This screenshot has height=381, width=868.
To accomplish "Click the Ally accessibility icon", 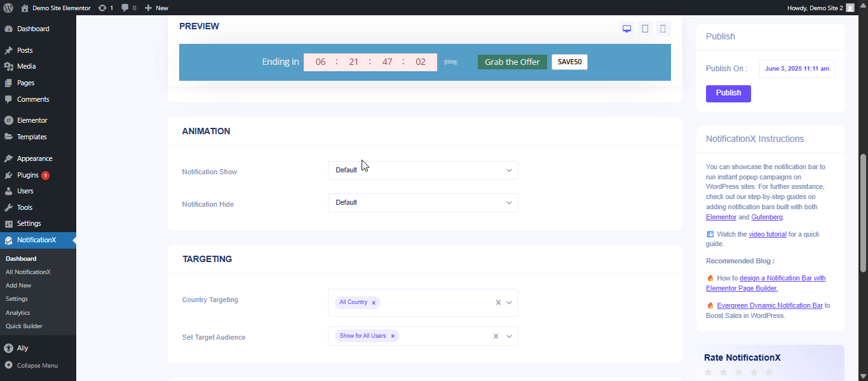I will (x=8, y=348).
